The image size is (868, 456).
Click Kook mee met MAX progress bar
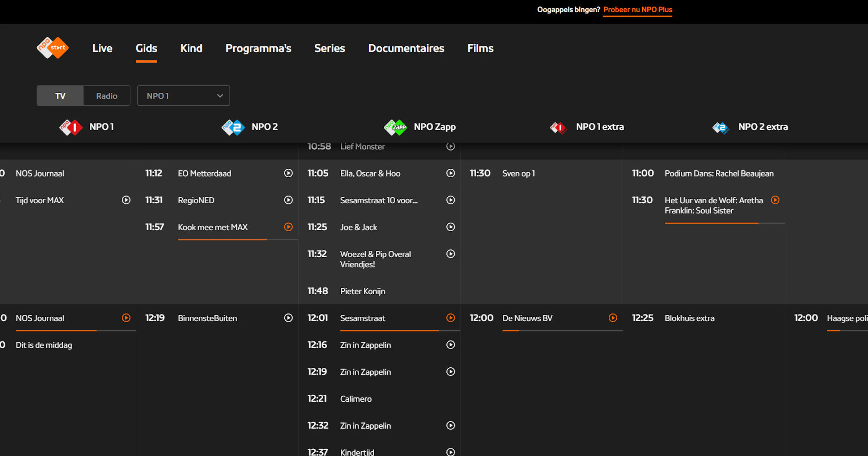[x=238, y=240]
